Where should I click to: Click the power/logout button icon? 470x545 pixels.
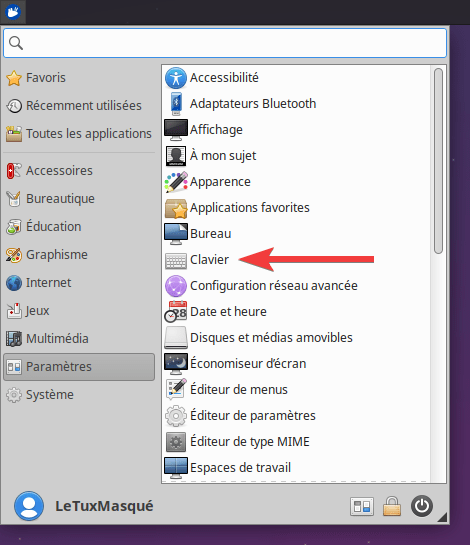coord(422,506)
